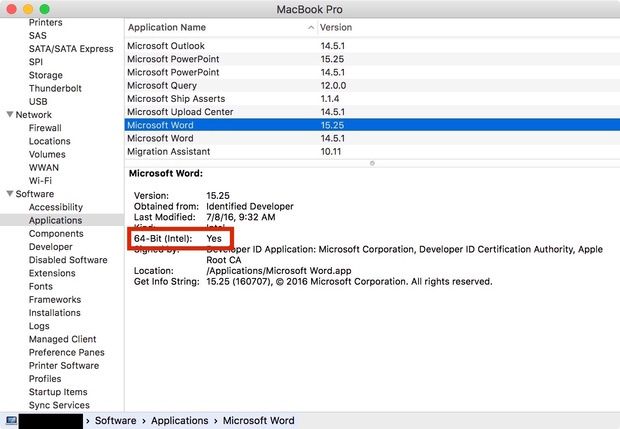Screen dimensions: 620x429
Task: Minimize the window with yellow button
Action: pyautogui.click(x=28, y=9)
